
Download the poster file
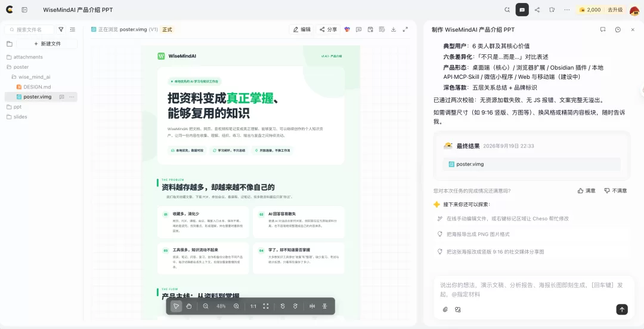(x=394, y=29)
